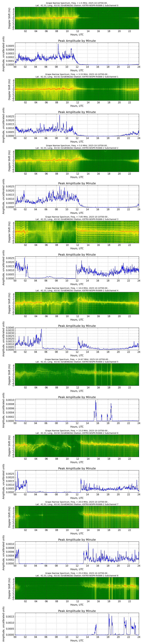
Task: Click Peak Amplitude title under 5.0 MHz spectrogram
Action: [x=77, y=183]
